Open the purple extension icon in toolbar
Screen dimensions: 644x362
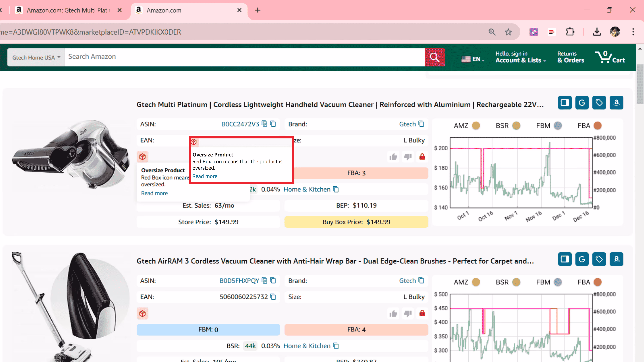[533, 32]
